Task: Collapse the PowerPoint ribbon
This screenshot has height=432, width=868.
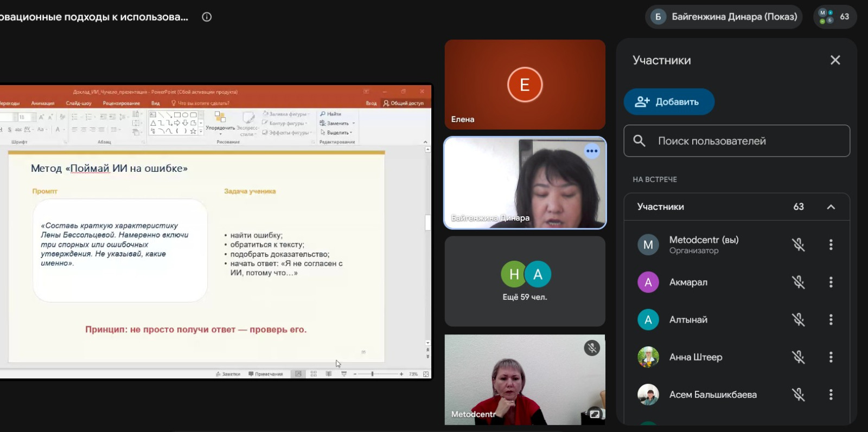Action: click(x=425, y=142)
